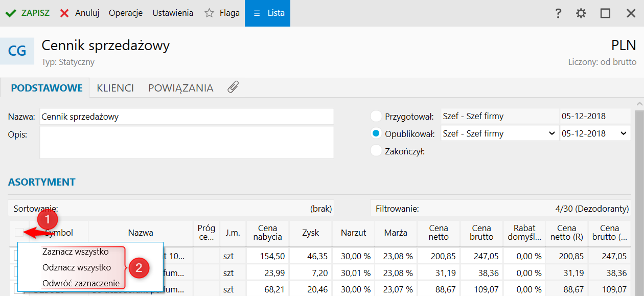Click the red X Anuluj icon
This screenshot has width=644, height=296.
click(64, 13)
